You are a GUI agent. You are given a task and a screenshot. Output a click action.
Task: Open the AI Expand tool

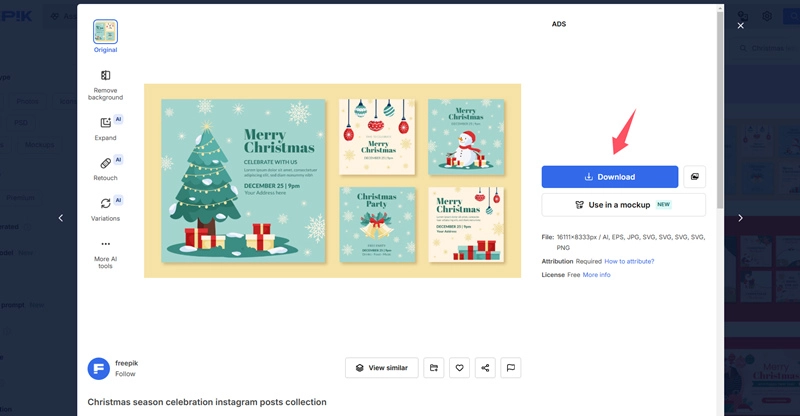click(105, 126)
